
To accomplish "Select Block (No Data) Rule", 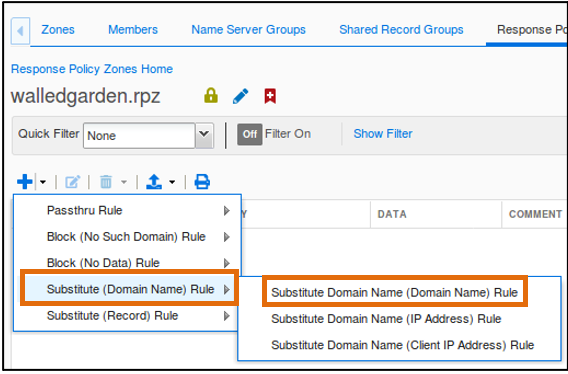I will pos(127,263).
